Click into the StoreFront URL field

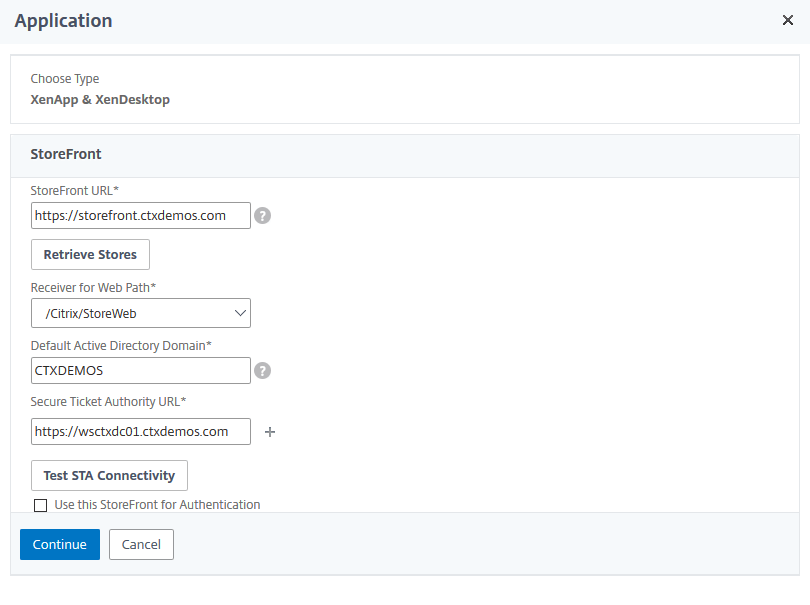(140, 215)
